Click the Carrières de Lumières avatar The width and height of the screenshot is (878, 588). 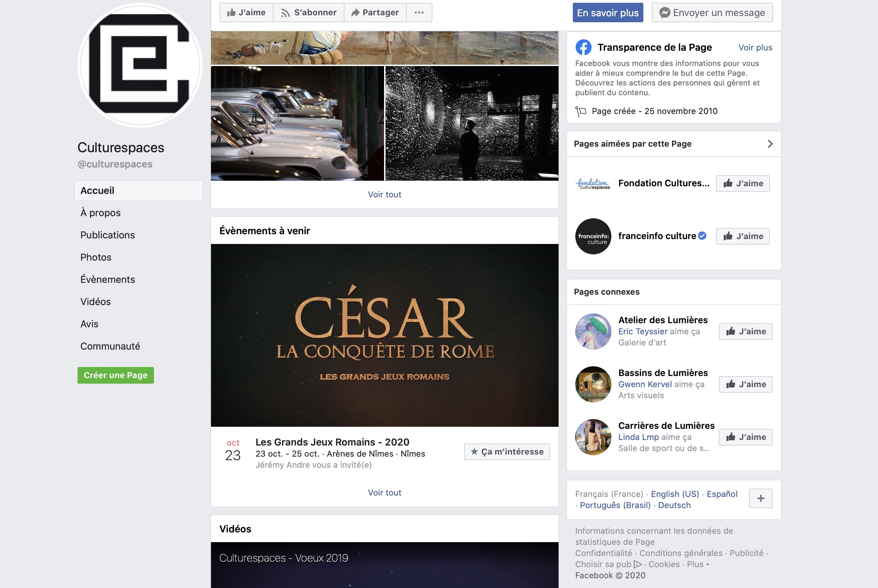click(x=593, y=437)
